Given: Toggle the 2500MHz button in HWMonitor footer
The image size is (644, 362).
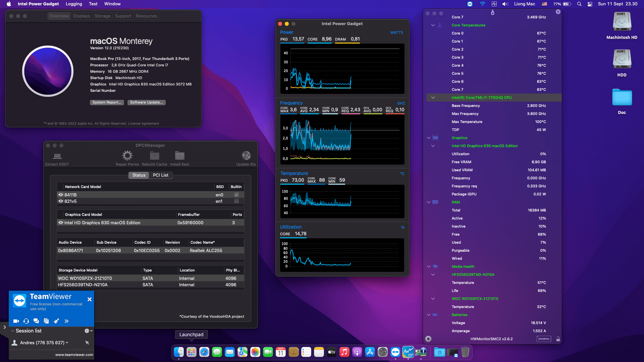Looking at the screenshot, I should pyautogui.click(x=543, y=339).
